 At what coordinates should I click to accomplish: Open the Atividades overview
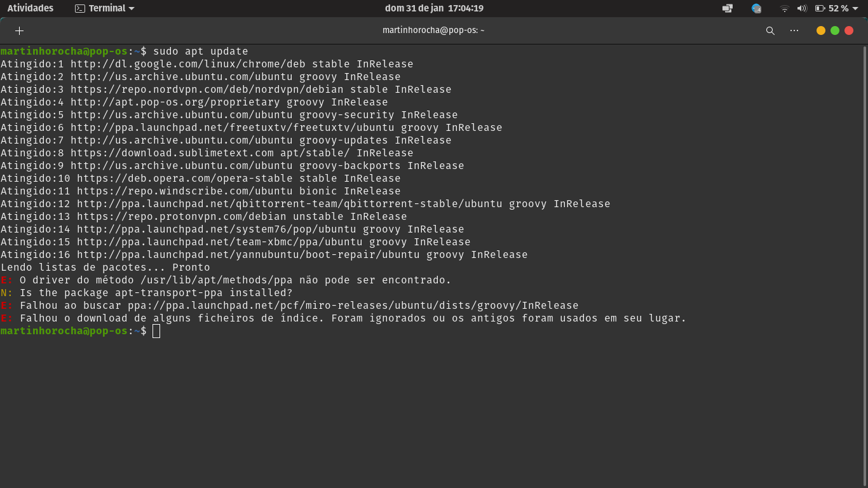pyautogui.click(x=31, y=8)
